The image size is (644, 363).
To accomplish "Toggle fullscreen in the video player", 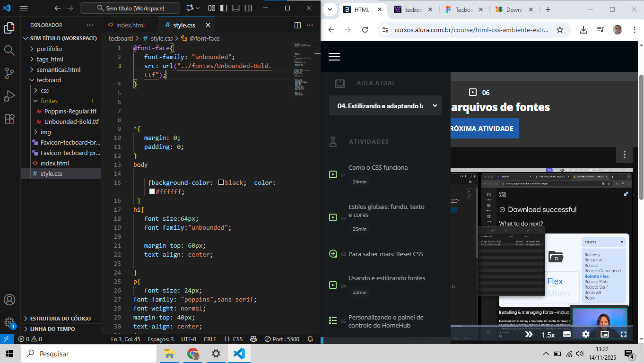I will click(x=624, y=334).
